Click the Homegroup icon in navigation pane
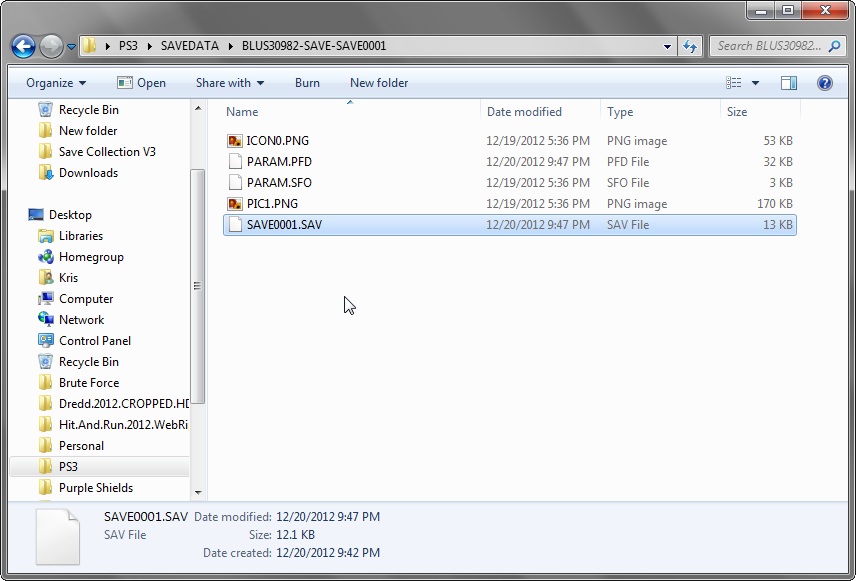 (46, 257)
